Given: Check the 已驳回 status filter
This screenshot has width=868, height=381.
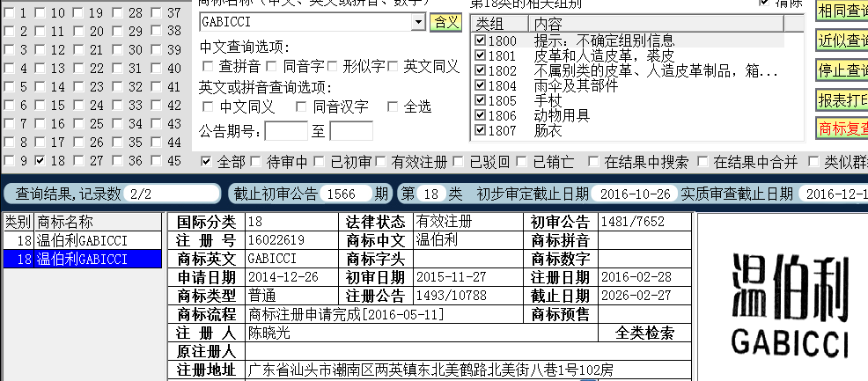Looking at the screenshot, I should pyautogui.click(x=459, y=162).
